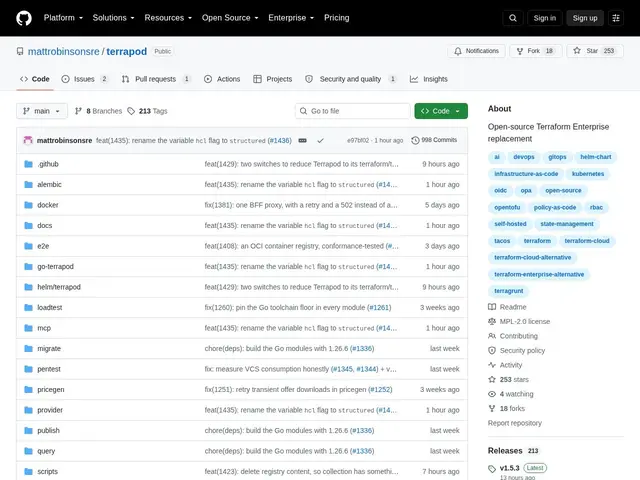
Task: Open the helm/terrapod folder
Action: (x=59, y=287)
